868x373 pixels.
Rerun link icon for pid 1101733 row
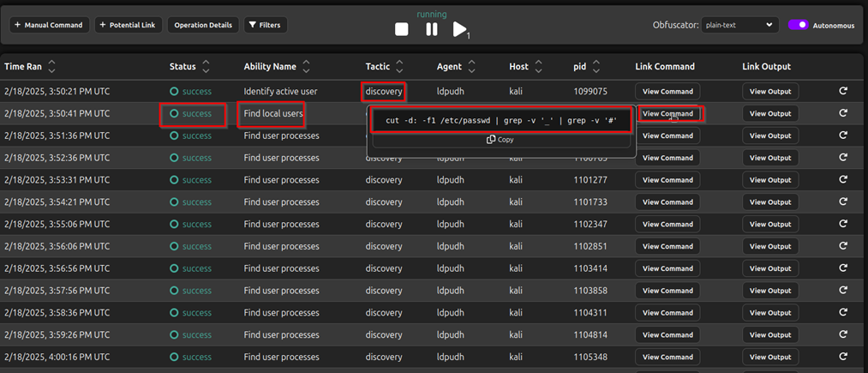tap(843, 202)
